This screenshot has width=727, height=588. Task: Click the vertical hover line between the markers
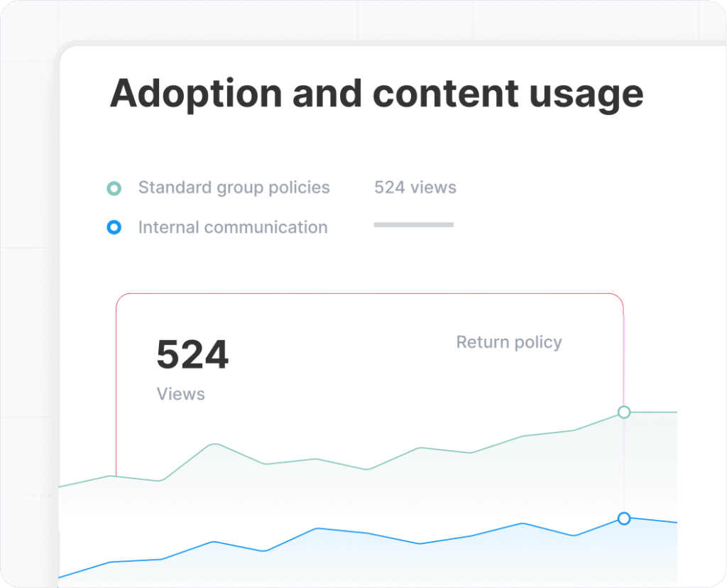click(x=624, y=465)
